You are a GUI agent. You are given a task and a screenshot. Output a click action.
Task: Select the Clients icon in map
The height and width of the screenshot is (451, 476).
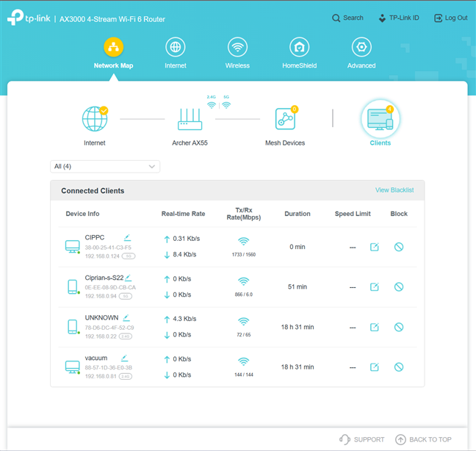click(380, 119)
